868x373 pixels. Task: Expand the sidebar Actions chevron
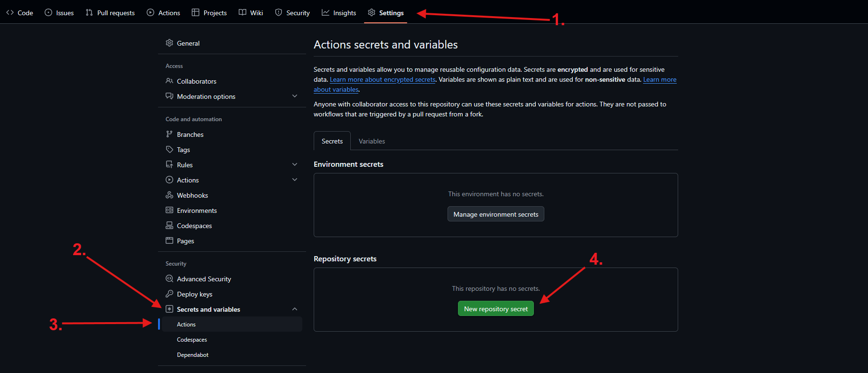click(295, 180)
